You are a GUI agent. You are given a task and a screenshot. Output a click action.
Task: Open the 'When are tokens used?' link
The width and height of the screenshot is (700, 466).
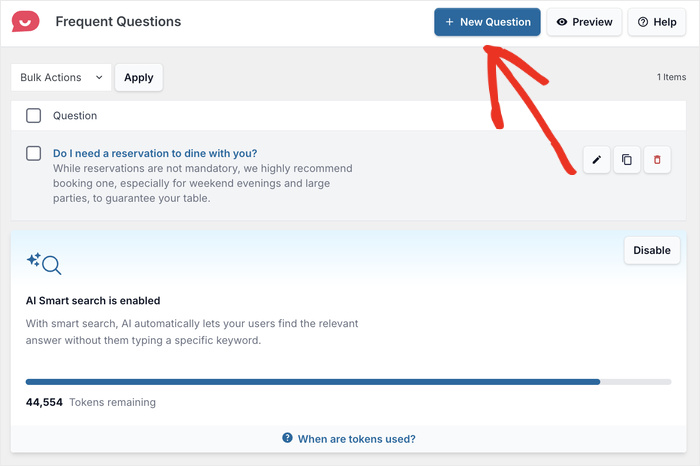(x=356, y=438)
